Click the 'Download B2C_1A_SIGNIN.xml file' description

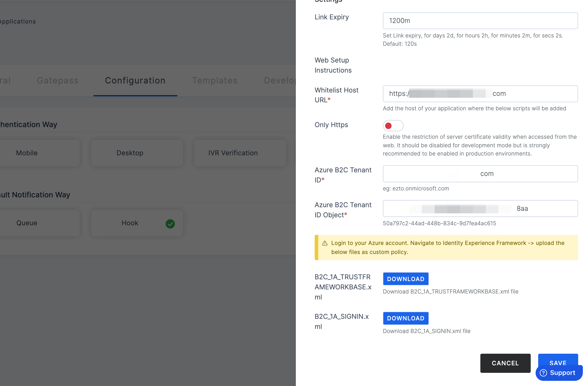[426, 331]
